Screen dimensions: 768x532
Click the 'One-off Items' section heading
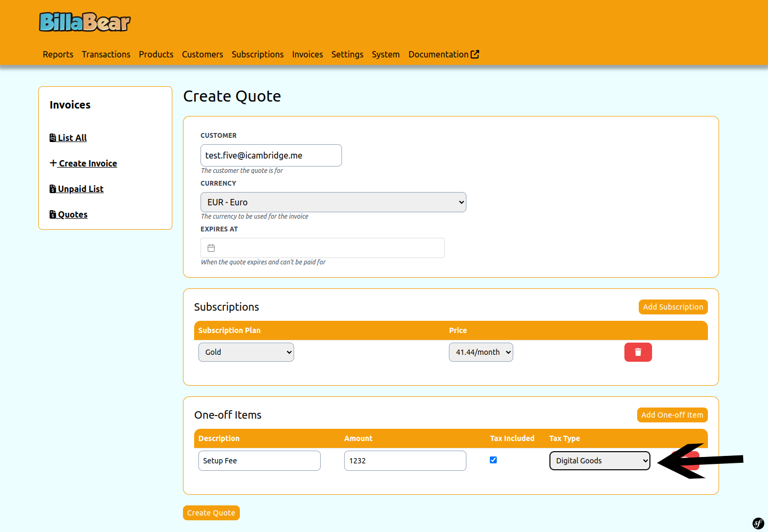coord(228,415)
